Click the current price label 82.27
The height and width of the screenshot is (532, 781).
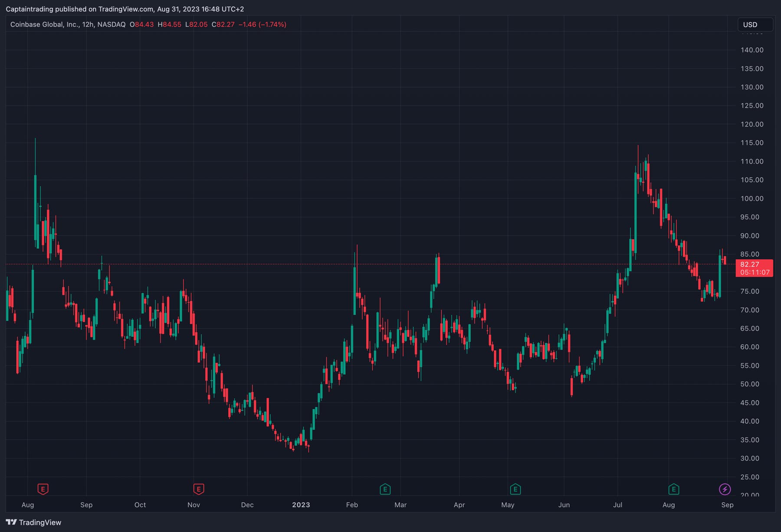pos(755,268)
